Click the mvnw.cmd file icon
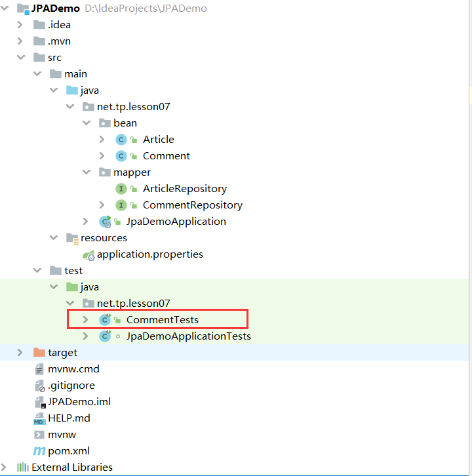472x476 pixels. 39,369
